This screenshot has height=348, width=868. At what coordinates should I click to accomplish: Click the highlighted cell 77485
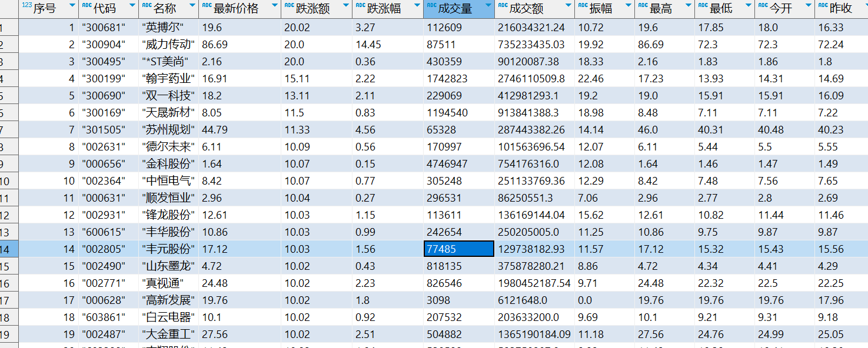tap(458, 249)
